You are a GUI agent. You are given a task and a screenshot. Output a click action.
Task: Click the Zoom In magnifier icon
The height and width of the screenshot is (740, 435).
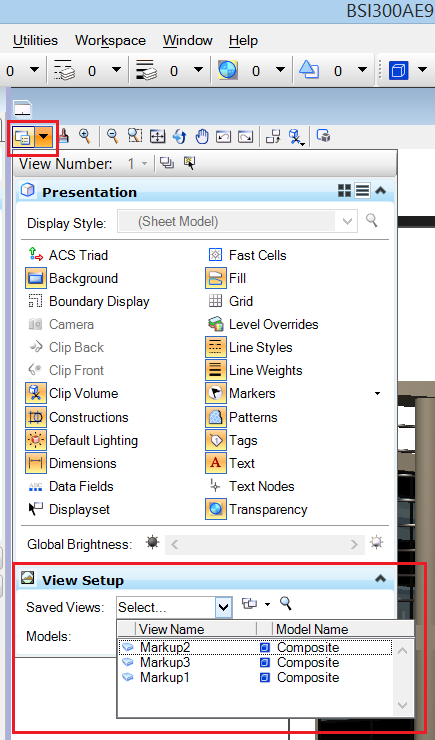coord(84,136)
